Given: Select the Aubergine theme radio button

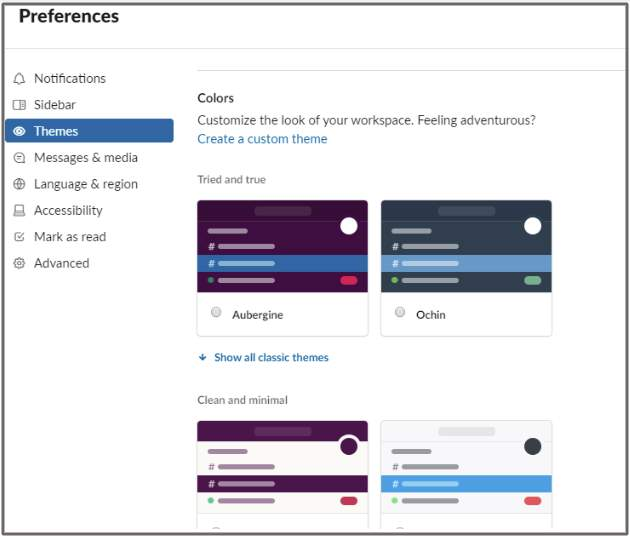Looking at the screenshot, I should (216, 312).
